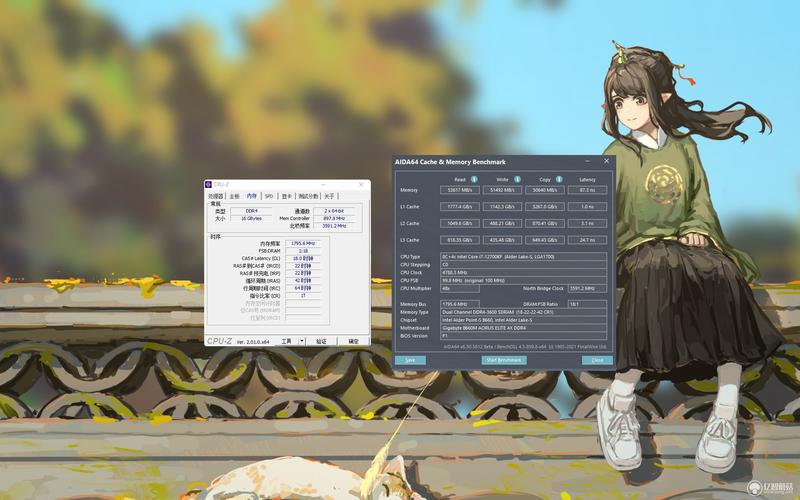The width and height of the screenshot is (800, 500).
Task: Click the 确定 button in CPU-Z
Action: [x=354, y=341]
